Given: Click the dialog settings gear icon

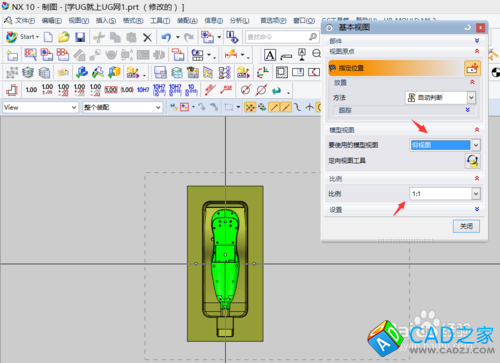Looking at the screenshot, I should [329, 28].
